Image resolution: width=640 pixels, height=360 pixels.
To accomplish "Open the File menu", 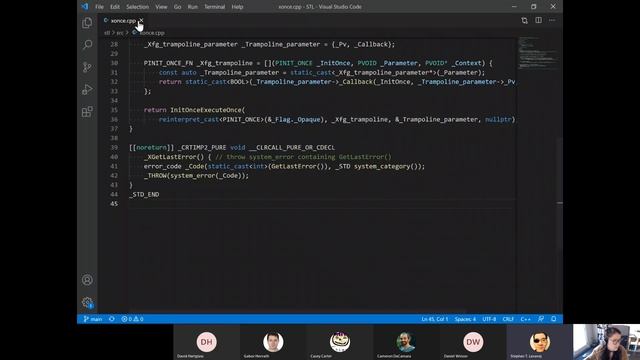I will pyautogui.click(x=99, y=7).
